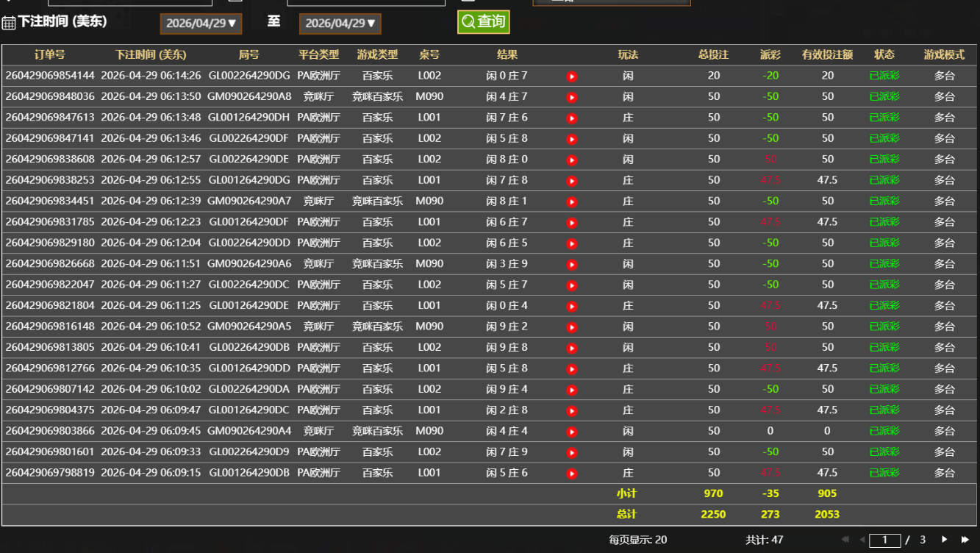Play video replay for order 260429069826668
Viewport: 980px width, 553px height.
572,264
